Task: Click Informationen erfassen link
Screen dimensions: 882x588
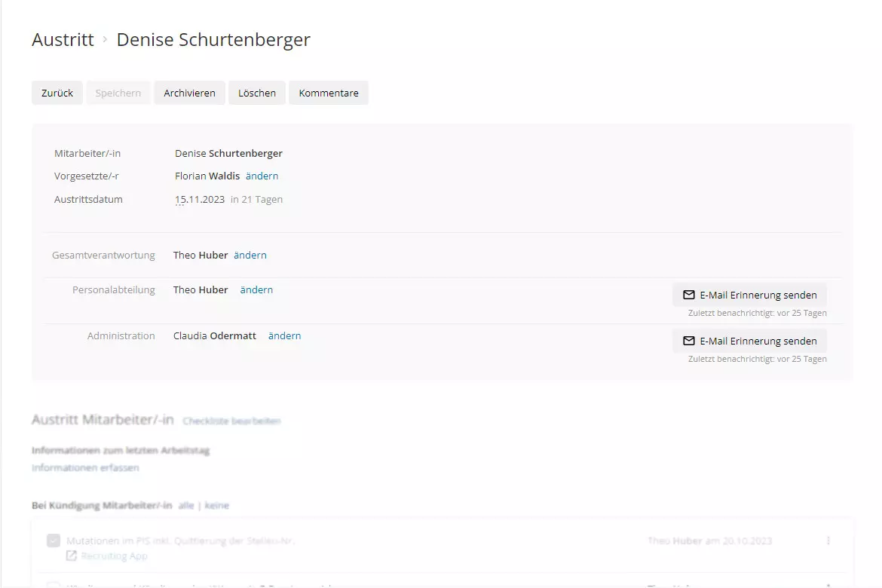Action: 85,467
